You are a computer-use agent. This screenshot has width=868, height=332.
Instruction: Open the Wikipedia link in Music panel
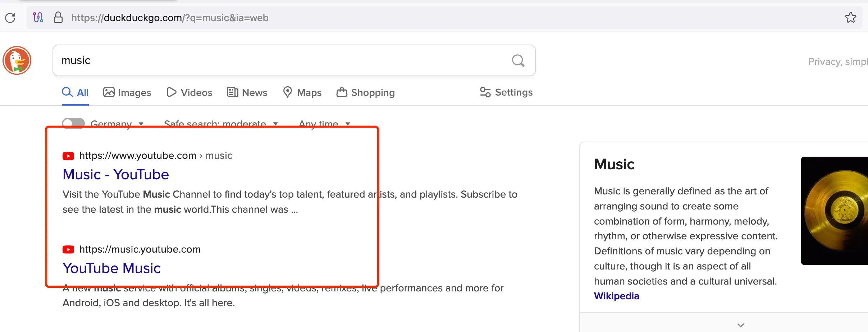coord(616,296)
